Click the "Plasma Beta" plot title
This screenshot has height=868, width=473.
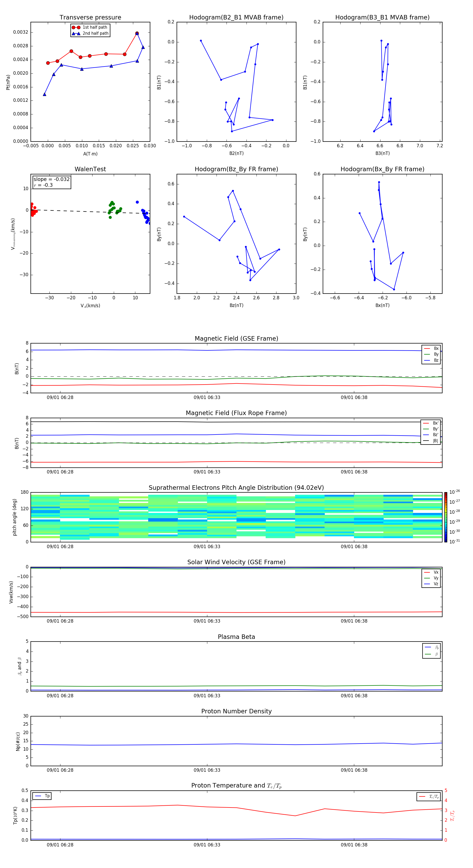tap(236, 637)
